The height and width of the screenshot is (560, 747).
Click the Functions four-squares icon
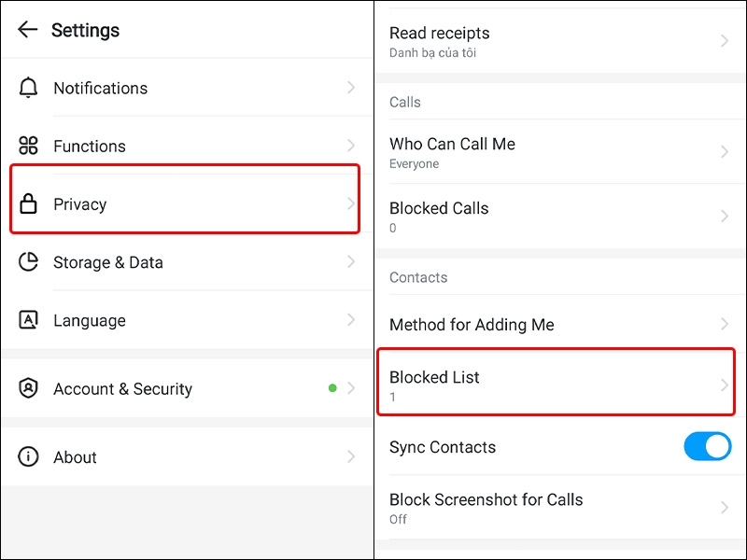28,146
